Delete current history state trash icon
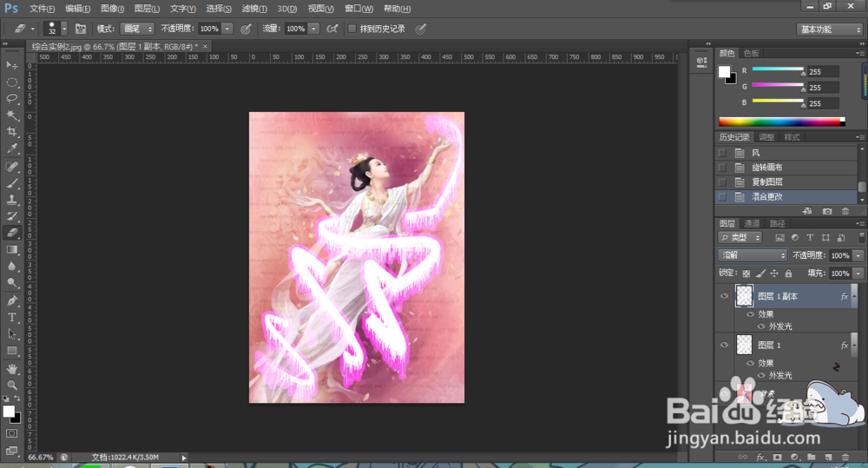Screen dimensions: 868x468 tap(845, 211)
